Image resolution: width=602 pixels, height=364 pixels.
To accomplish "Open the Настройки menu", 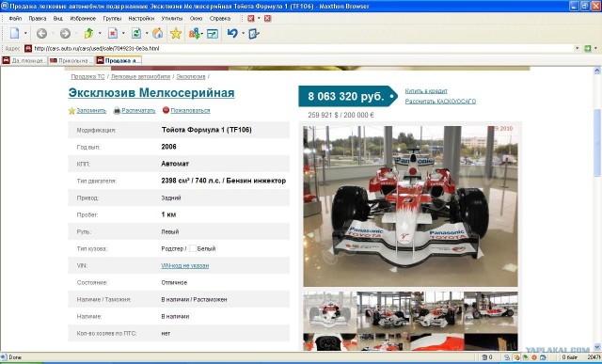I will point(141,19).
